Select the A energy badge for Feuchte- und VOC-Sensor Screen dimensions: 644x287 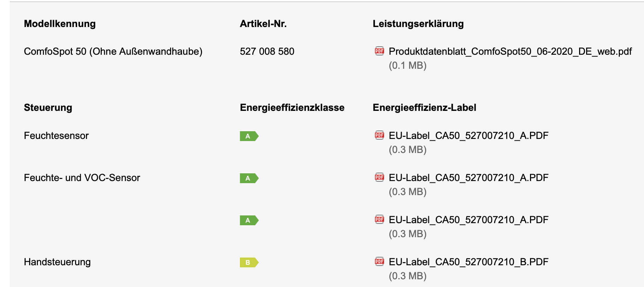coord(249,178)
